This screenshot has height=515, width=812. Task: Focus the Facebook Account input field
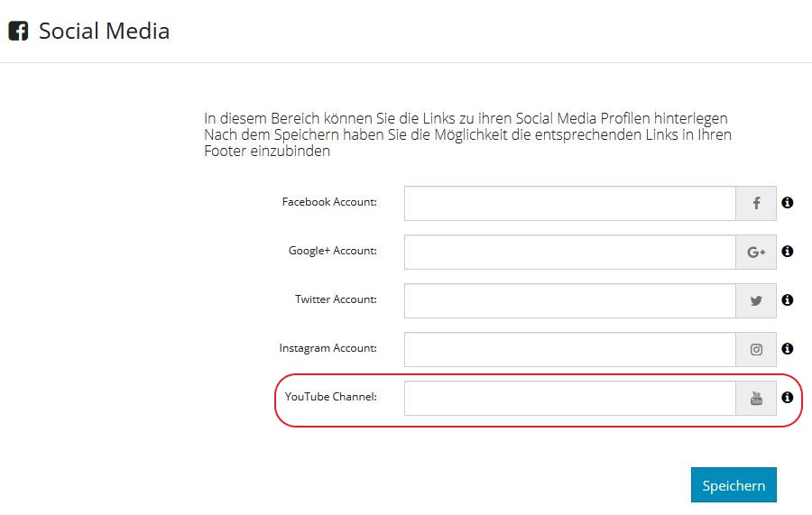pos(569,204)
